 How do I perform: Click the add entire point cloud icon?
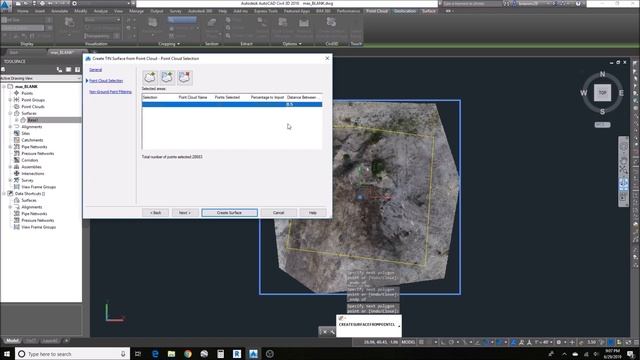pos(150,78)
